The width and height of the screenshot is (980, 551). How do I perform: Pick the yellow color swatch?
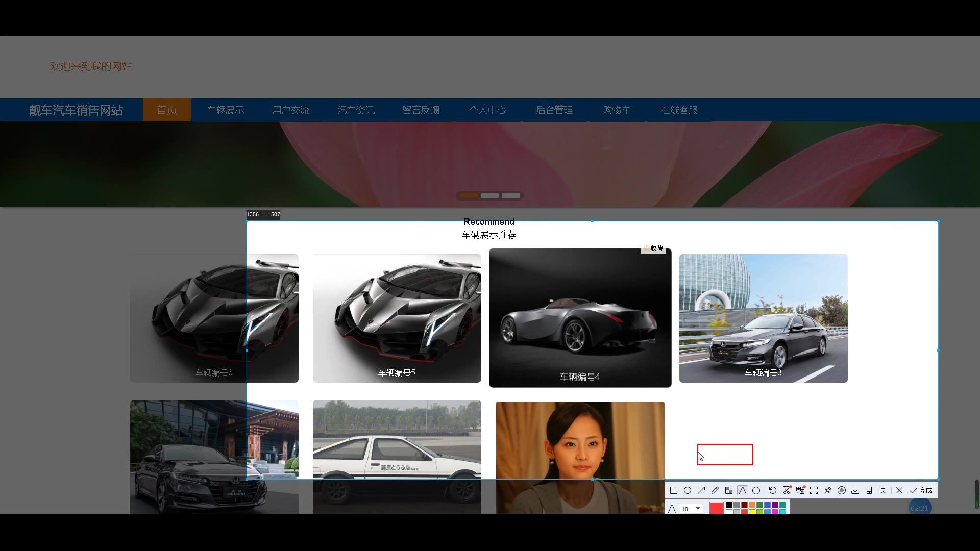[752, 512]
